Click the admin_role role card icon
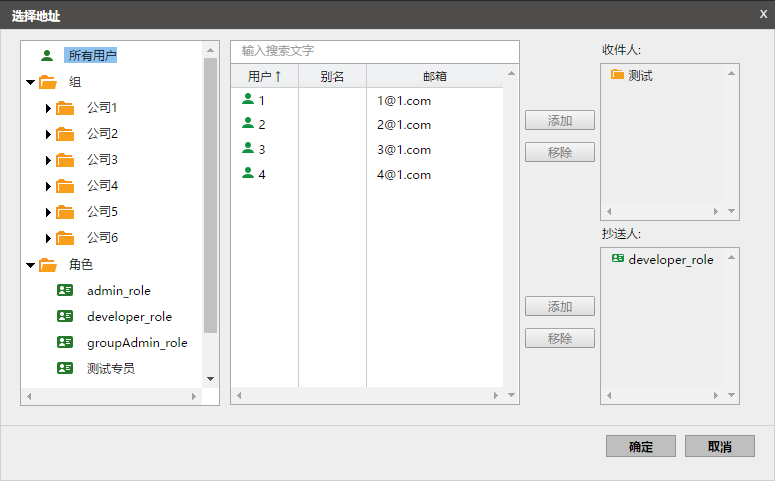775x481 pixels. pyautogui.click(x=66, y=291)
